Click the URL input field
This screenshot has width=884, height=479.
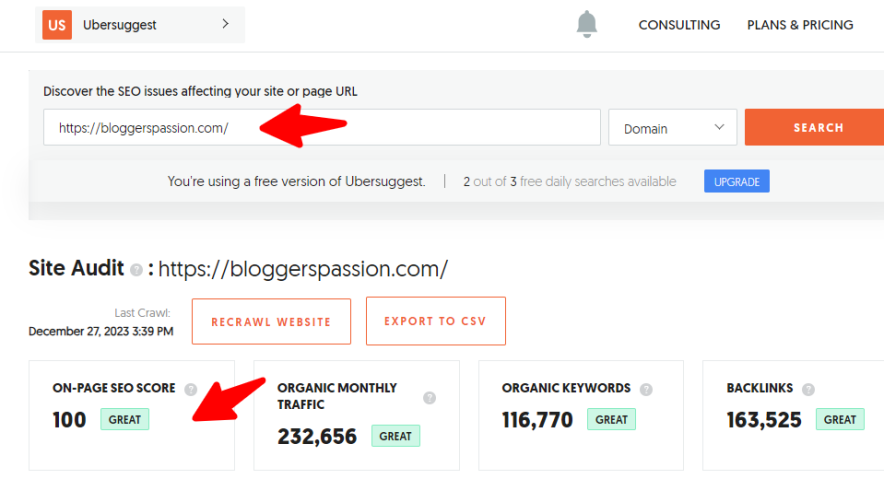click(322, 128)
